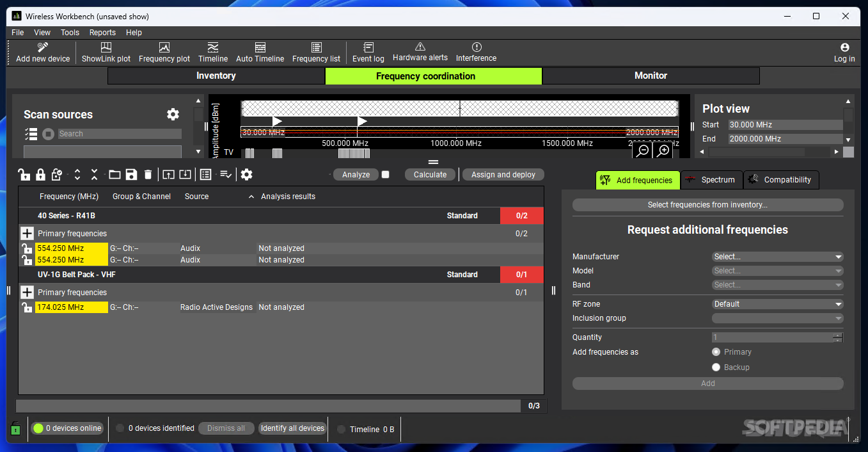Screen dimensions: 868x452
Task: Open coordination settings gear icon
Action: coord(246,174)
